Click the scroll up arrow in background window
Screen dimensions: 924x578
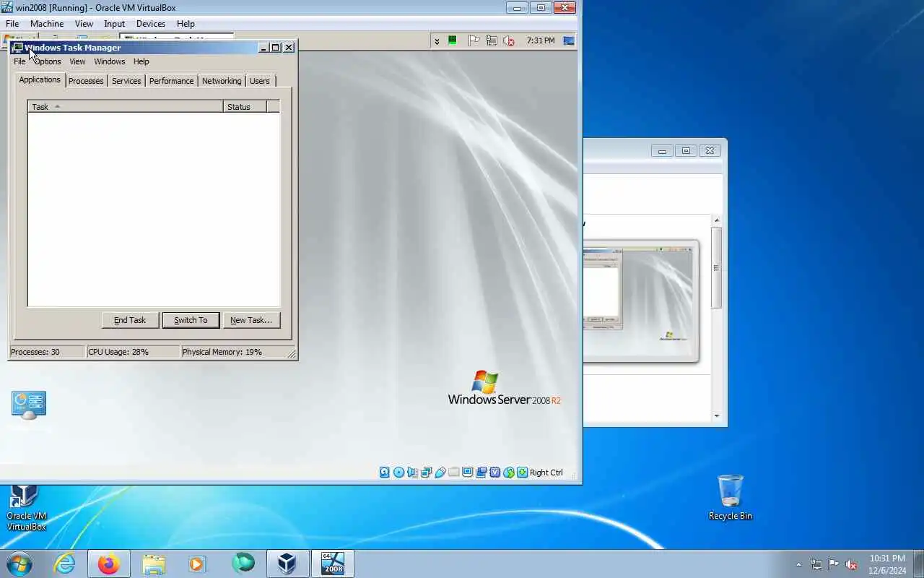[717, 220]
